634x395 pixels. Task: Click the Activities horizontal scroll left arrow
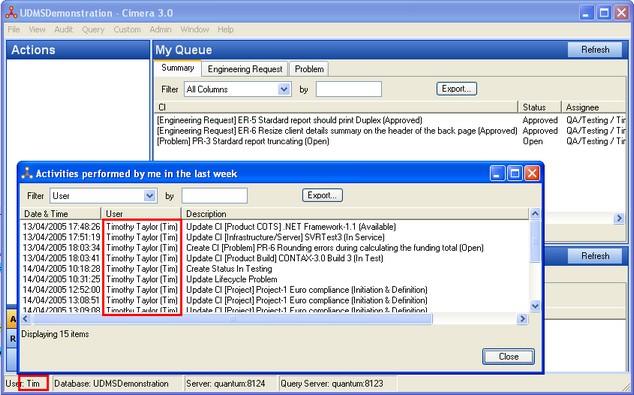(x=25, y=319)
